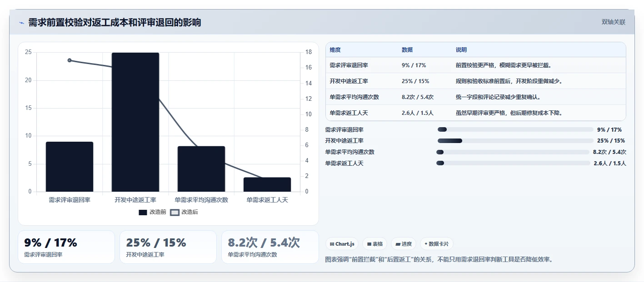
Task: Toggle the 改造后 legend color swatch
Action: tap(175, 212)
